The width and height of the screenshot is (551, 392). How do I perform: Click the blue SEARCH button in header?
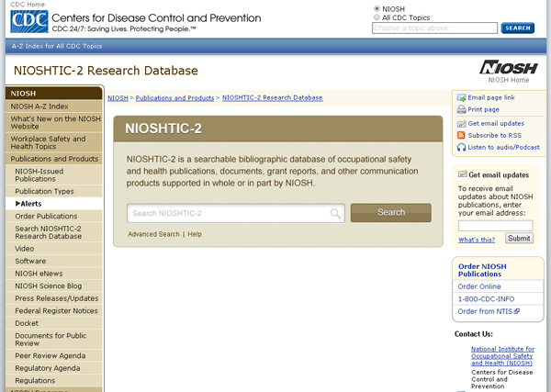pyautogui.click(x=518, y=28)
